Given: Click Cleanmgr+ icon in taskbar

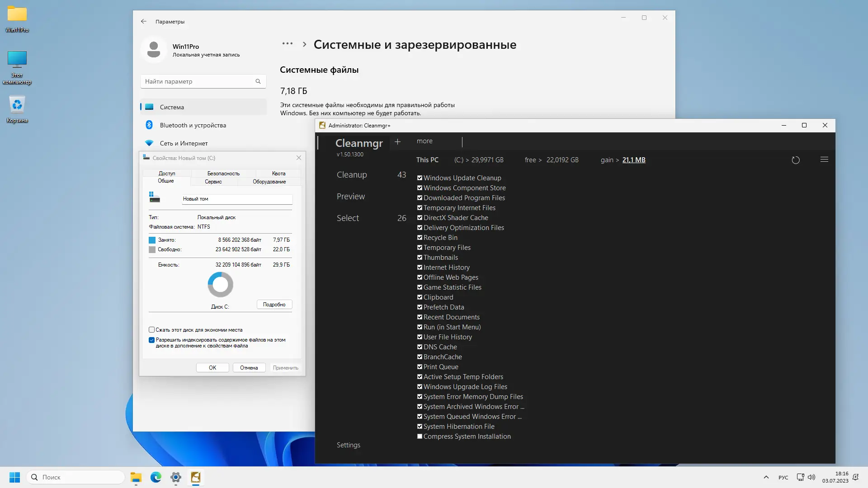Looking at the screenshot, I should pos(196,477).
